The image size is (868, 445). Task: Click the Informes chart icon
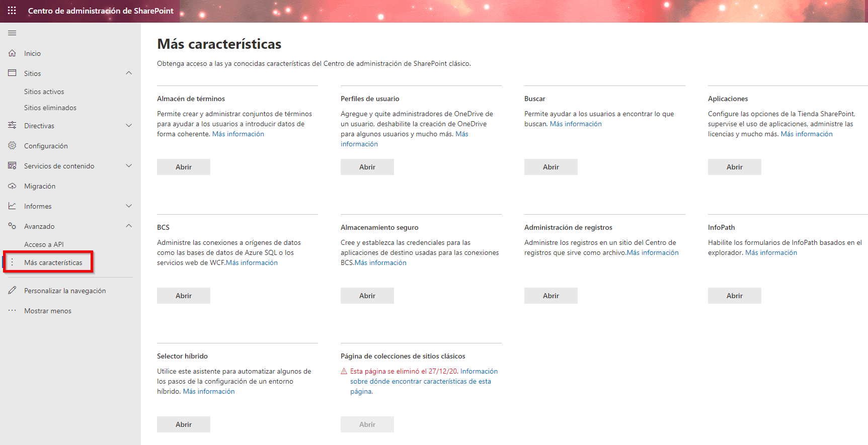point(12,206)
